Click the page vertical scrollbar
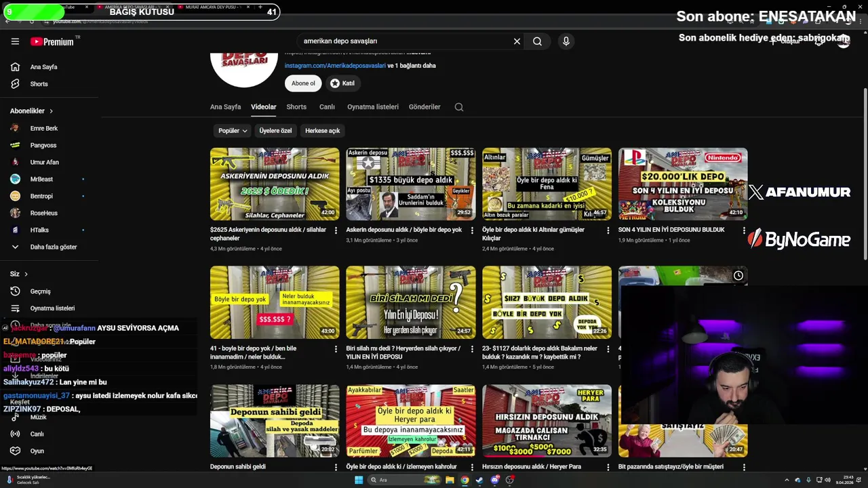 pos(865,174)
